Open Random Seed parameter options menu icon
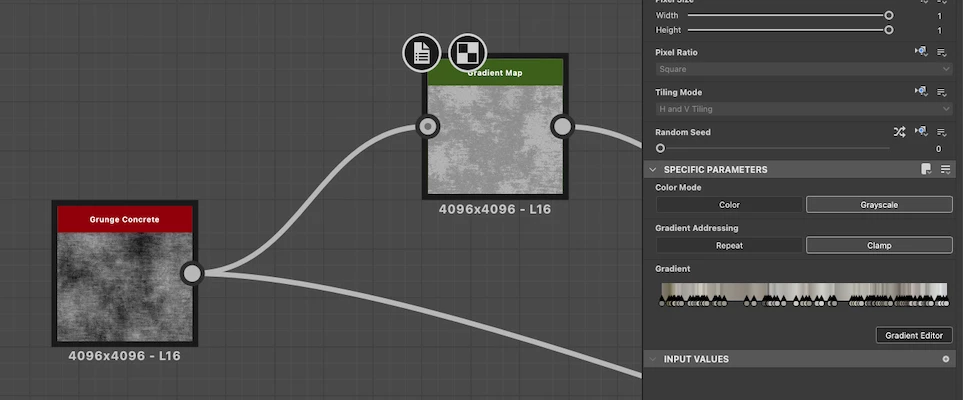The width and height of the screenshot is (963, 400). (x=942, y=132)
